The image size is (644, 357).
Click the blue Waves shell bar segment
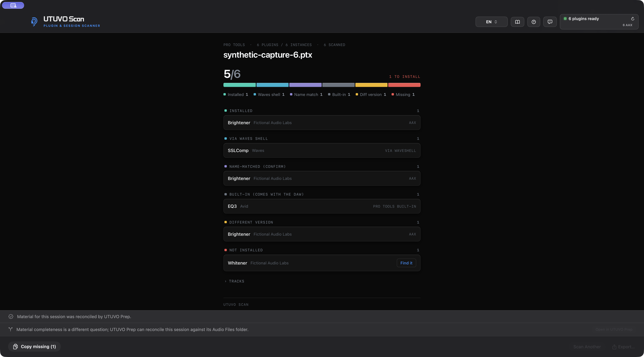point(273,85)
